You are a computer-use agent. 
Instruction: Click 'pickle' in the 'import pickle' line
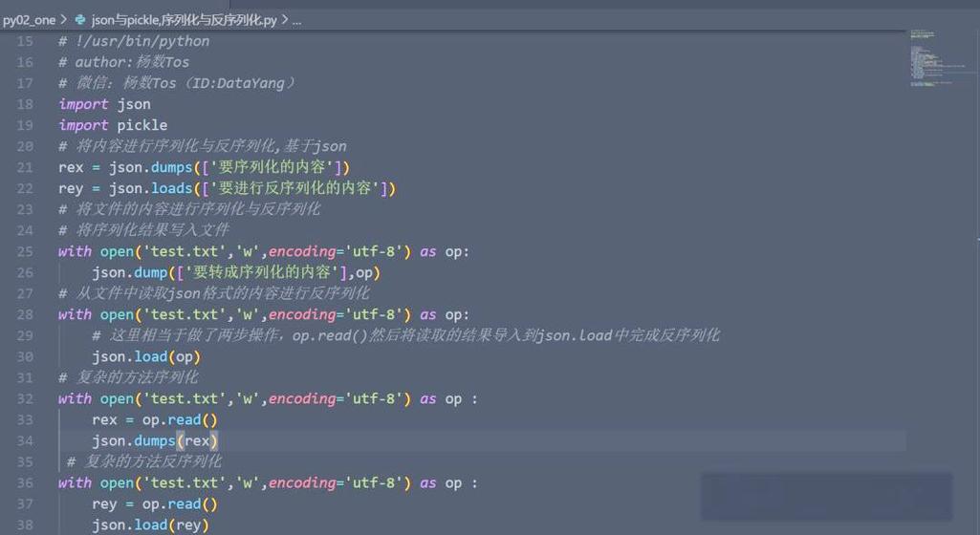click(x=142, y=125)
